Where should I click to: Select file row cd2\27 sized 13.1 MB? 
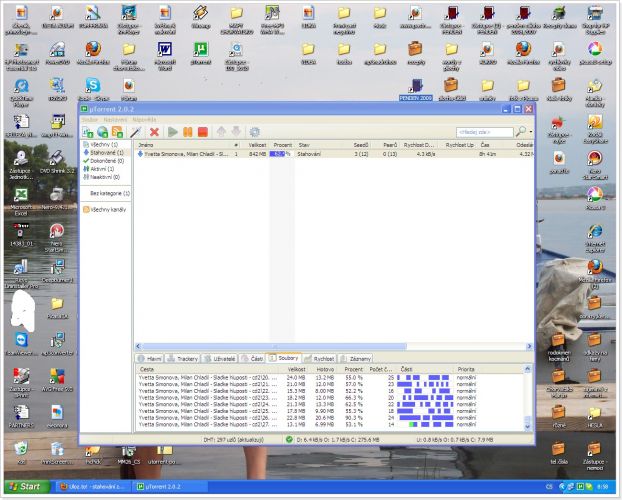(307, 425)
